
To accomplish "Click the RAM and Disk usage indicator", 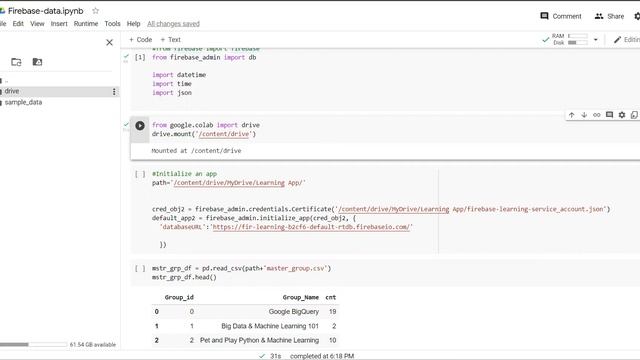I will (570, 39).
